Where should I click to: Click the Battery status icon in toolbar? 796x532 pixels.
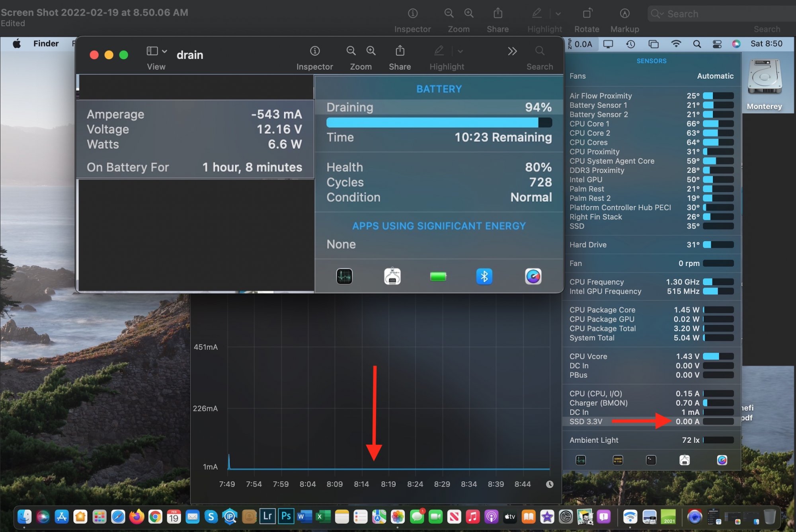[437, 275]
